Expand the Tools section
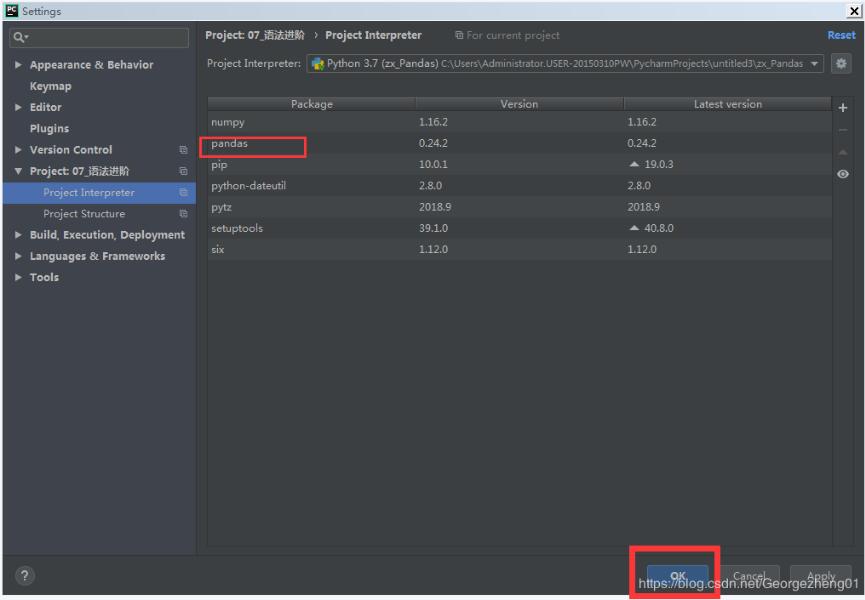This screenshot has height=600, width=865. (18, 277)
